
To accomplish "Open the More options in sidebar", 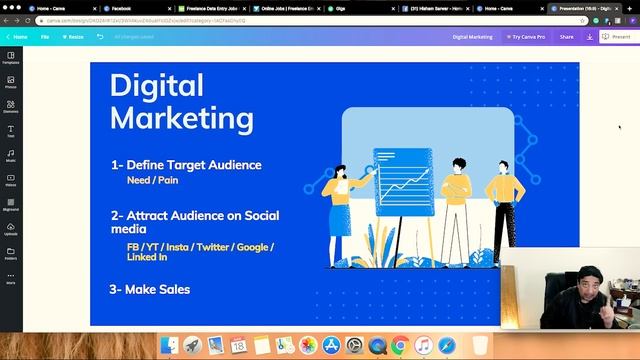I will (x=11, y=278).
